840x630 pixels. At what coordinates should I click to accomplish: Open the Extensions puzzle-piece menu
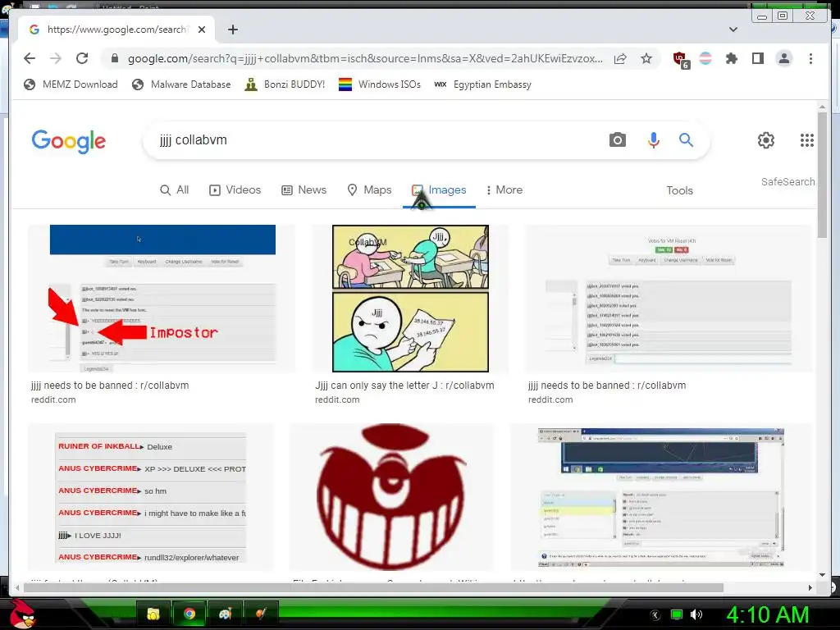pos(731,58)
